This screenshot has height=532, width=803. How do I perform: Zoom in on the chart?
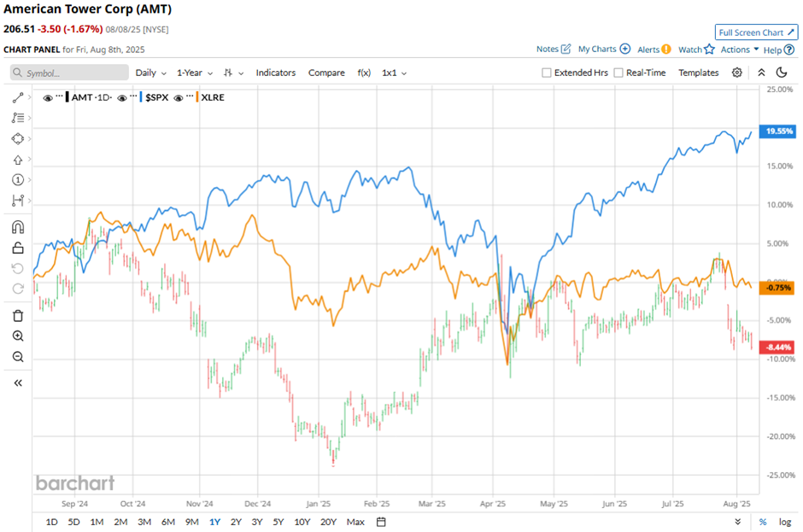pos(18,336)
